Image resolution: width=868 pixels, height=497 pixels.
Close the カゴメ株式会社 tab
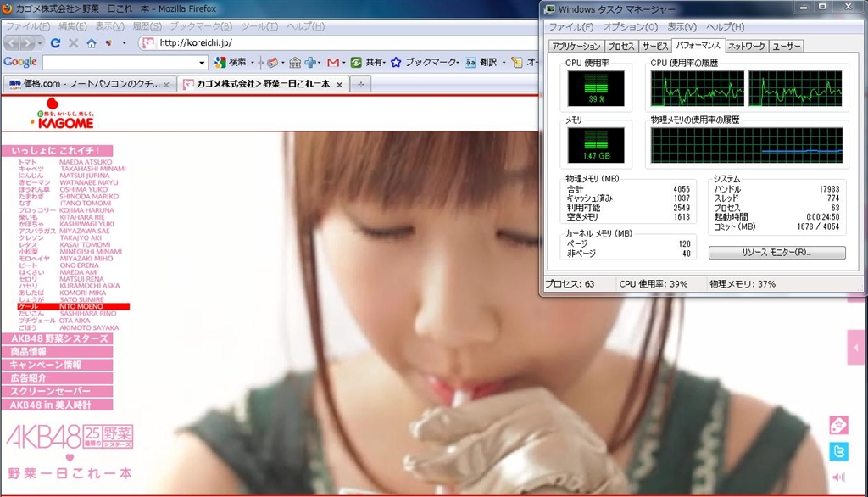pos(339,85)
